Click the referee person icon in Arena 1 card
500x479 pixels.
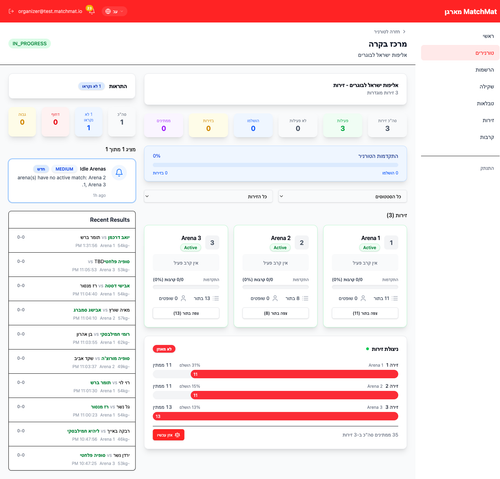click(x=363, y=298)
